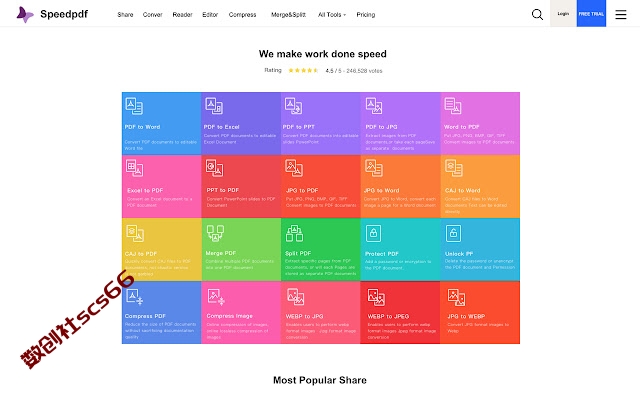The image size is (640, 400).
Task: Open the Protect PDF title text
Action: [x=382, y=253]
